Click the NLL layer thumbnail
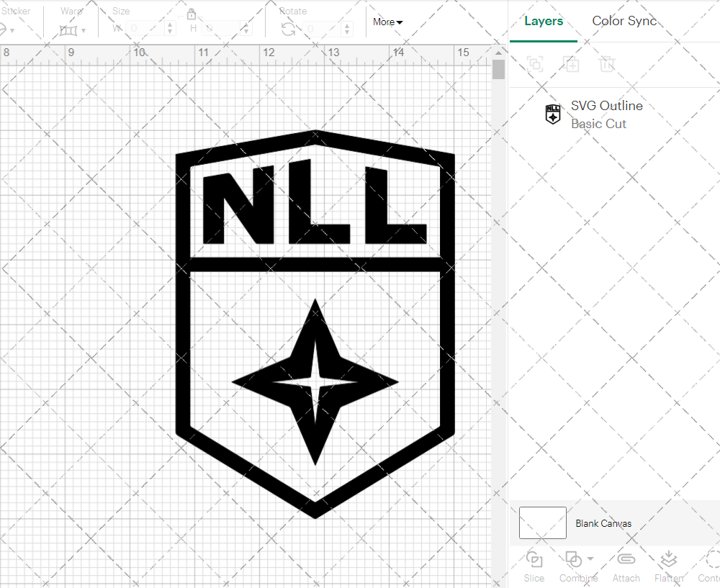The height and width of the screenshot is (588, 720). [552, 114]
